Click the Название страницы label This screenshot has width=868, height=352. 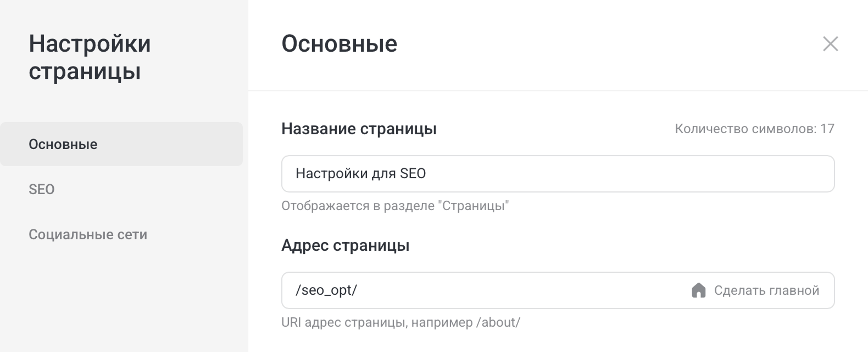click(359, 129)
